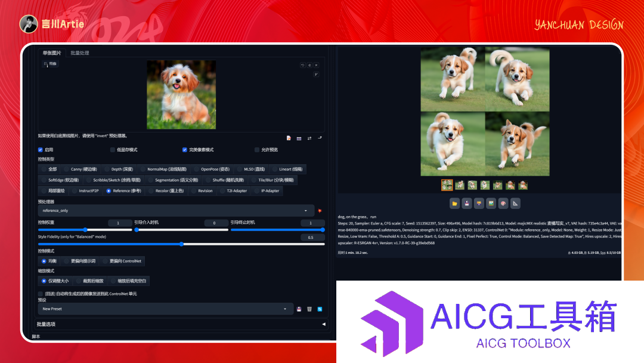The height and width of the screenshot is (363, 644).
Task: Click the 言川Artie profile avatar
Action: coord(29,24)
